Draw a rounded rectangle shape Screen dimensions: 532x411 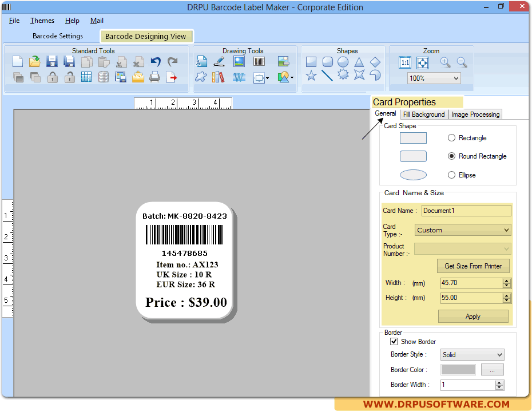pos(327,62)
